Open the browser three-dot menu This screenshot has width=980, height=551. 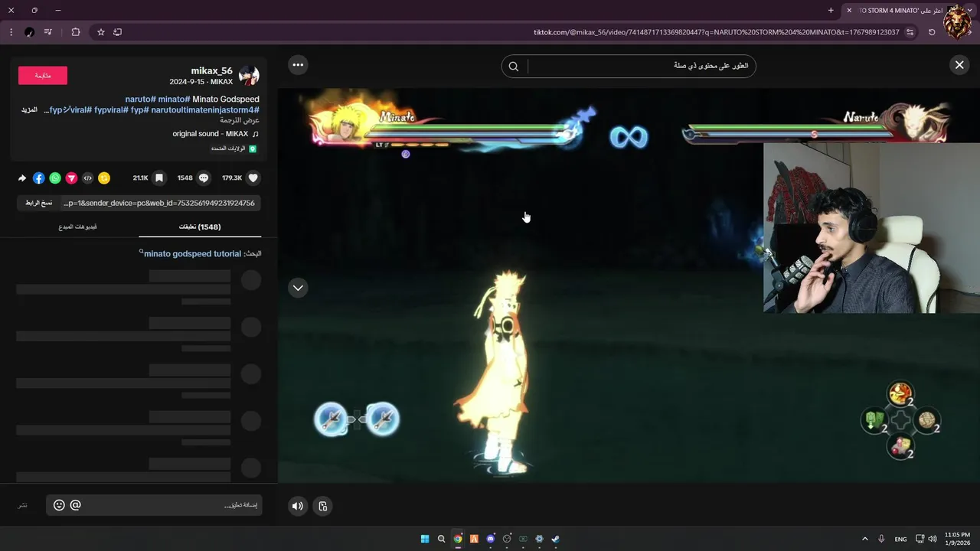point(11,32)
